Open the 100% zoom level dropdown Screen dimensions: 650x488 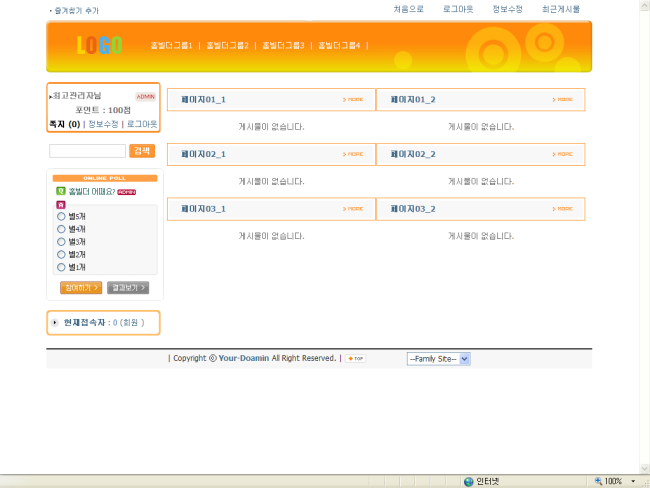click(632, 481)
